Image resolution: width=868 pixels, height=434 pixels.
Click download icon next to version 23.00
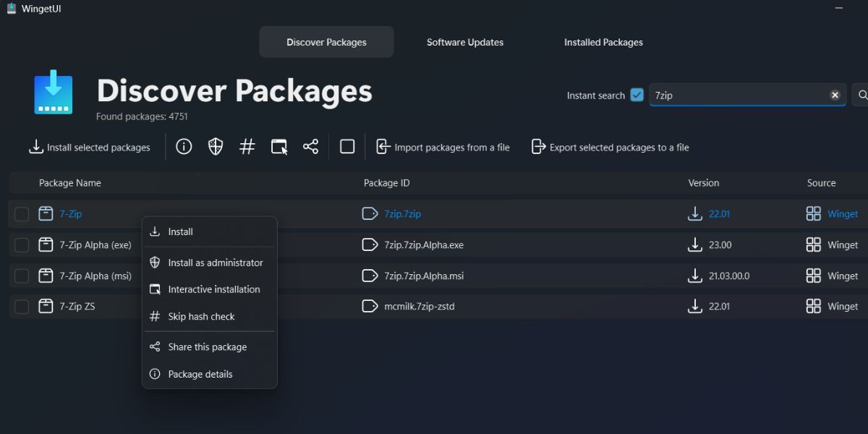tap(695, 244)
